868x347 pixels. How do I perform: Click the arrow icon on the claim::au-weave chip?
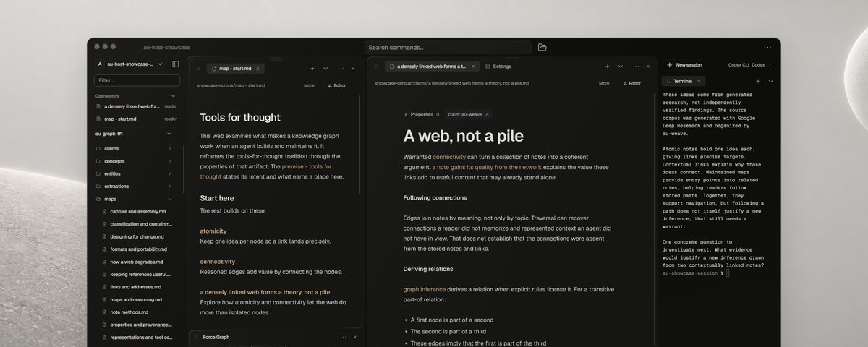(487, 114)
